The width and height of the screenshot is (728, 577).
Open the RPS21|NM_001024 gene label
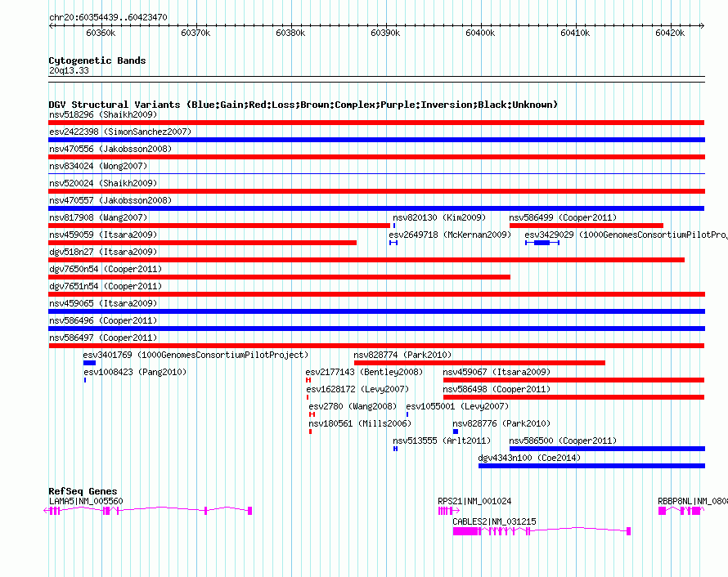pos(474,501)
